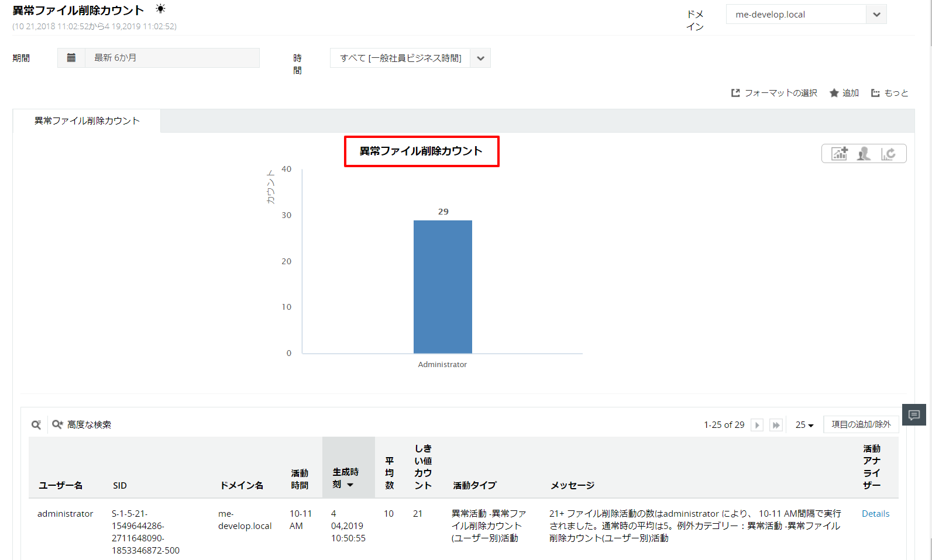The width and height of the screenshot is (932, 560).
Task: Expand the business hours time dropdown
Action: [x=480, y=58]
